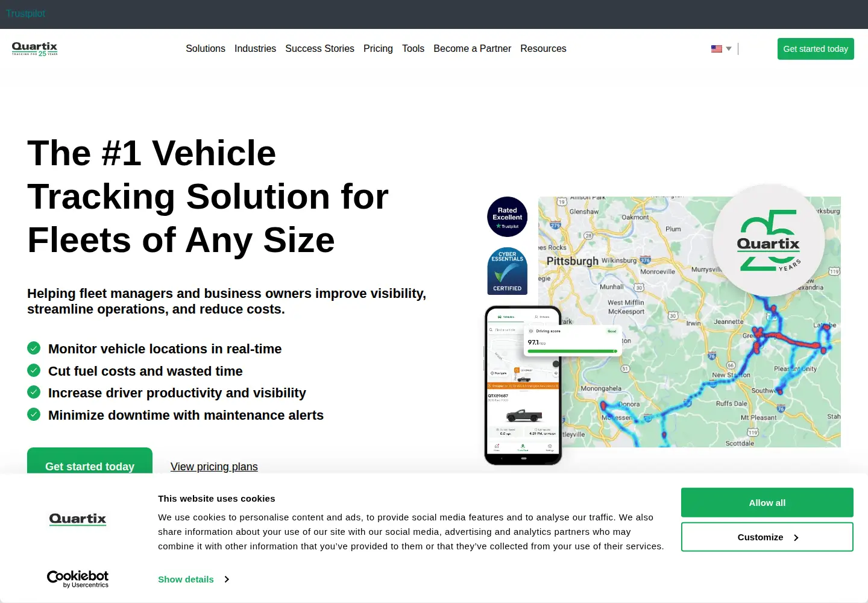Screen dimensions: 868x603
Task: Follow the View pricing plans link
Action: (x=214, y=467)
